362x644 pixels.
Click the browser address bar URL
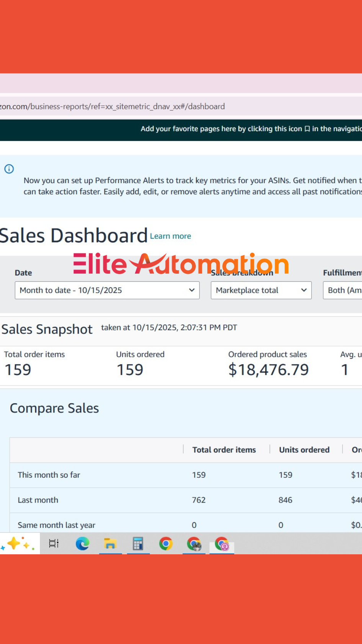pos(115,106)
